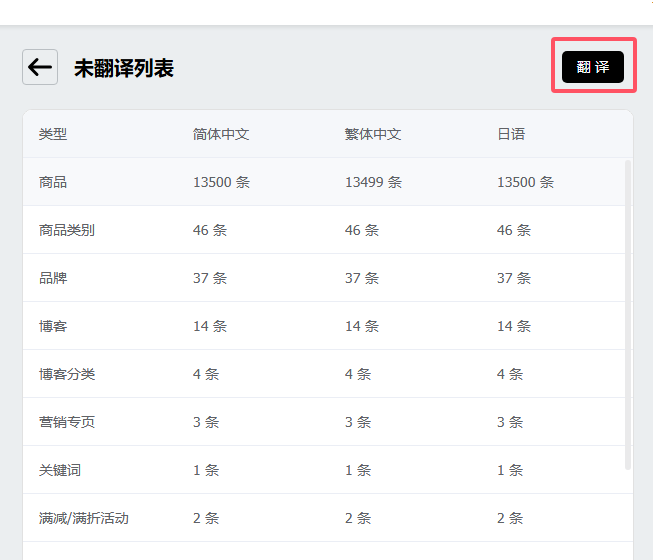Click the 类型 column header

(53, 134)
